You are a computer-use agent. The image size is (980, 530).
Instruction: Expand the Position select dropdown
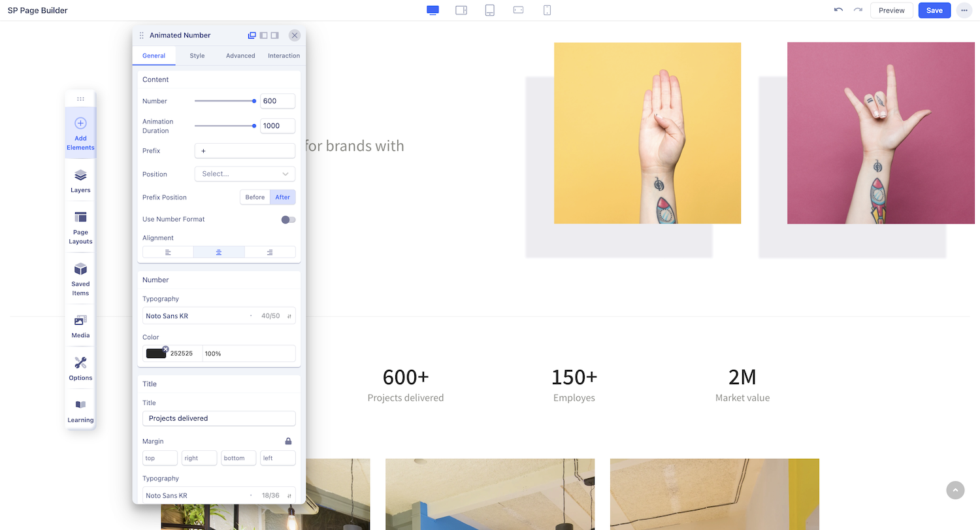[245, 174]
